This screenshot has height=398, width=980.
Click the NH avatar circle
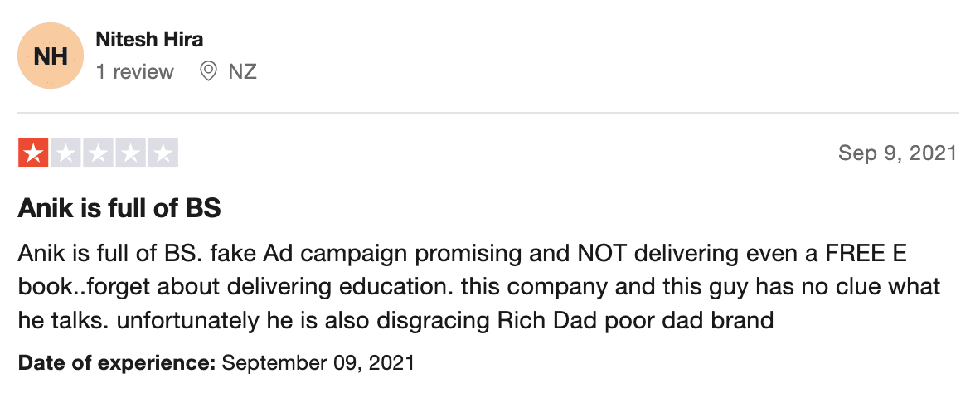tap(51, 56)
